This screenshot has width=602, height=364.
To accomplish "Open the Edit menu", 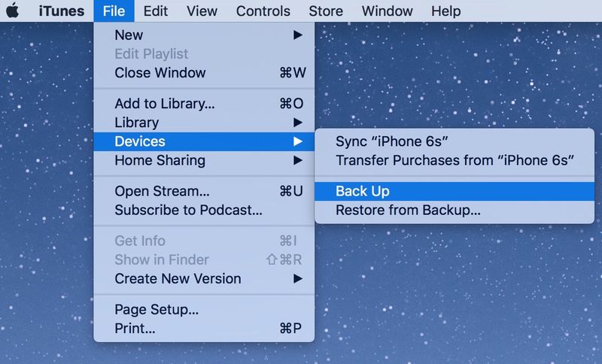I will 156,11.
